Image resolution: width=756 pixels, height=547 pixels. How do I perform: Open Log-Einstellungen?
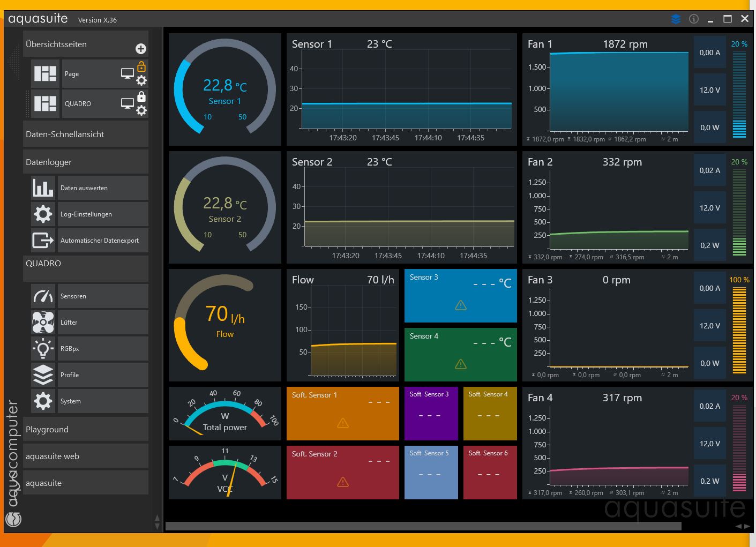coord(103,214)
